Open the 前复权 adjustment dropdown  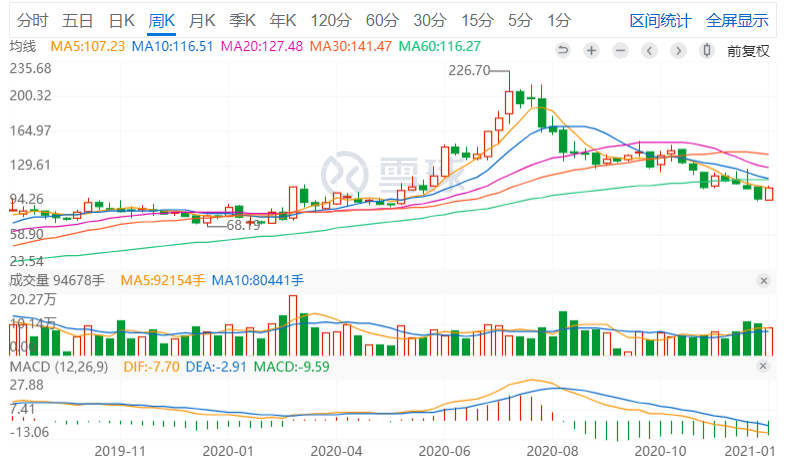(748, 51)
